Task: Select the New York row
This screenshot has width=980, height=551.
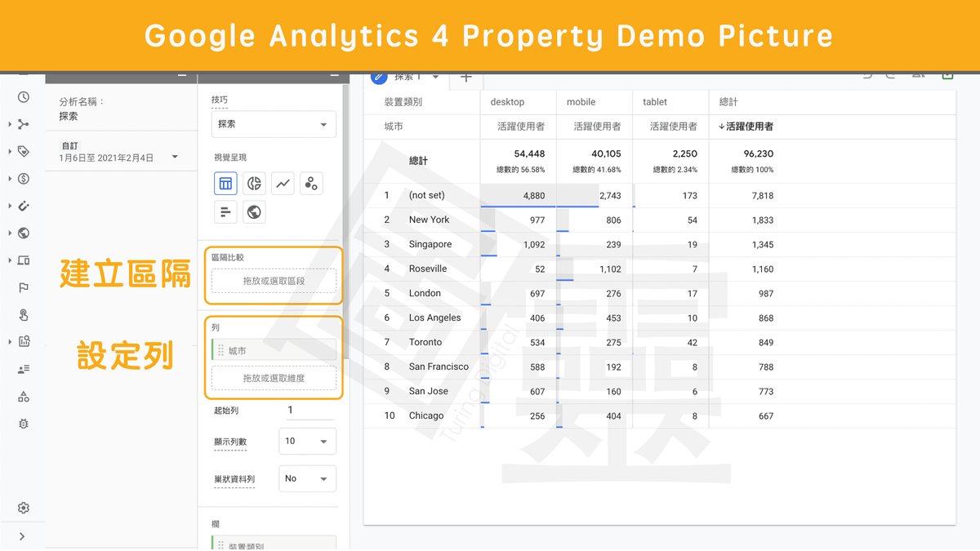Action: (659, 220)
